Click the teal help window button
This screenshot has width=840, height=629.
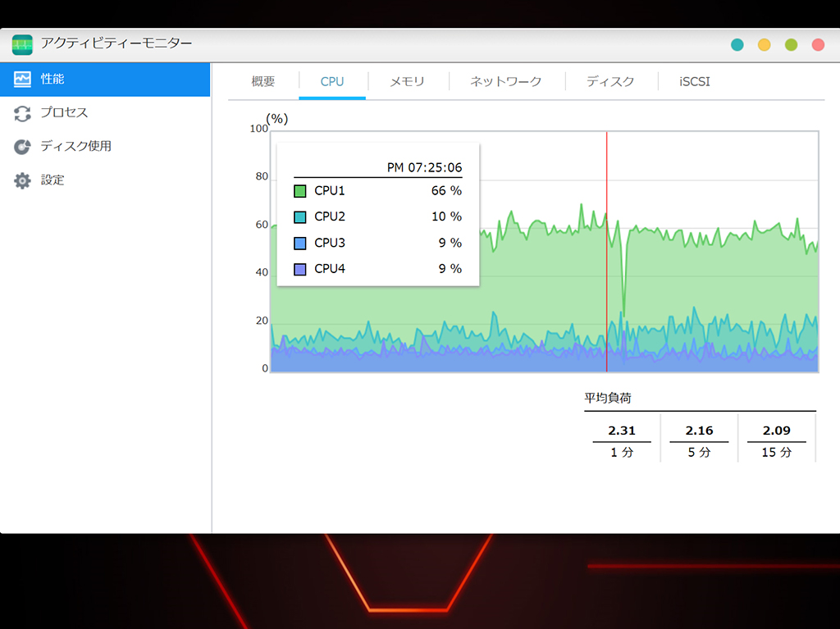click(737, 45)
